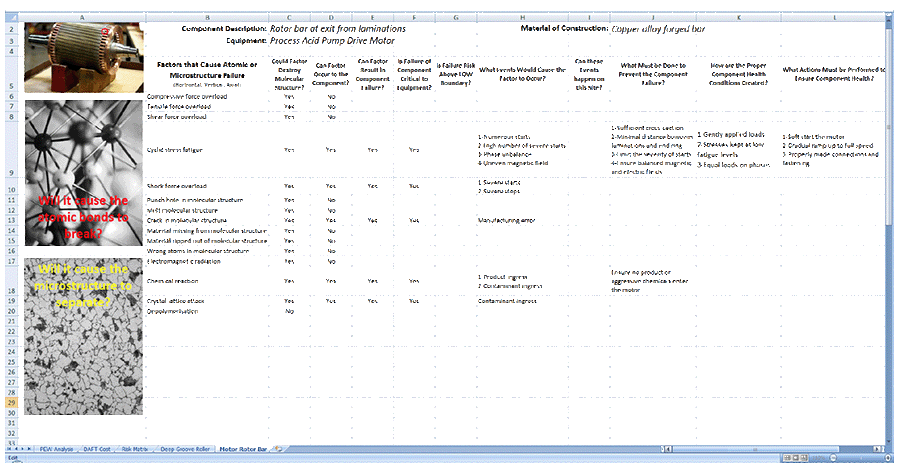Go to next sheet tab arrow
900x471 pixels.
22,449
